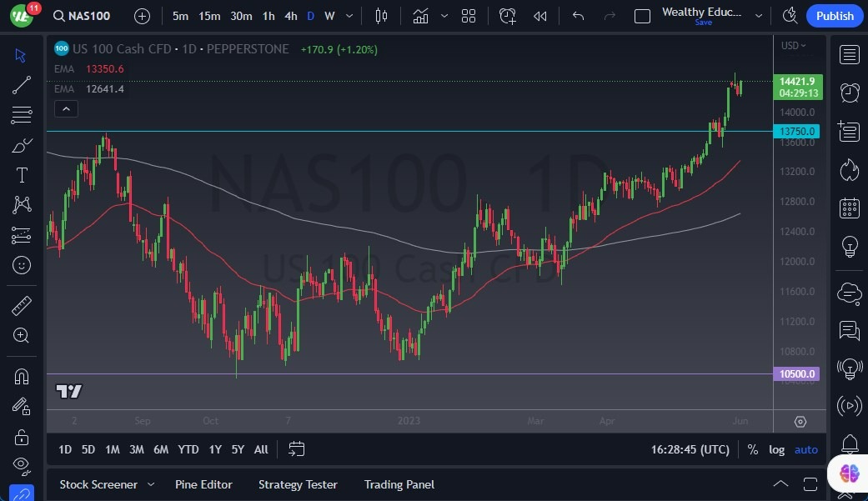Open the Text tool
Viewport: 868px width, 501px height.
[22, 174]
